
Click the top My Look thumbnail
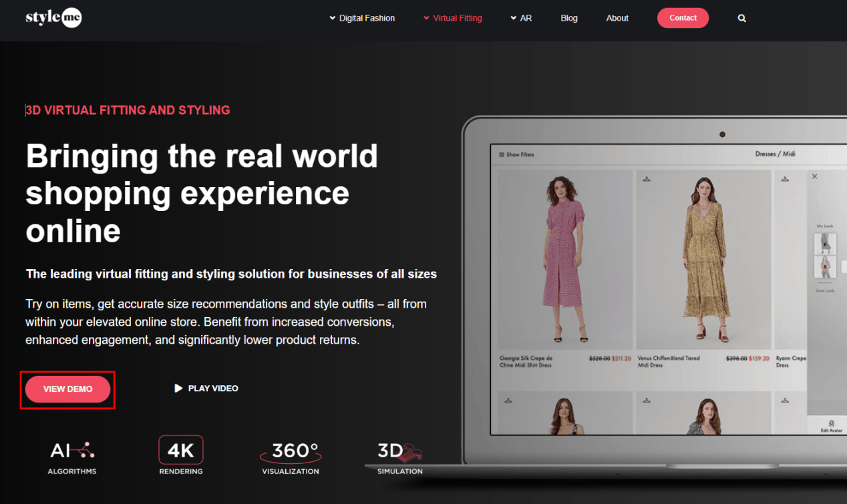click(x=824, y=244)
